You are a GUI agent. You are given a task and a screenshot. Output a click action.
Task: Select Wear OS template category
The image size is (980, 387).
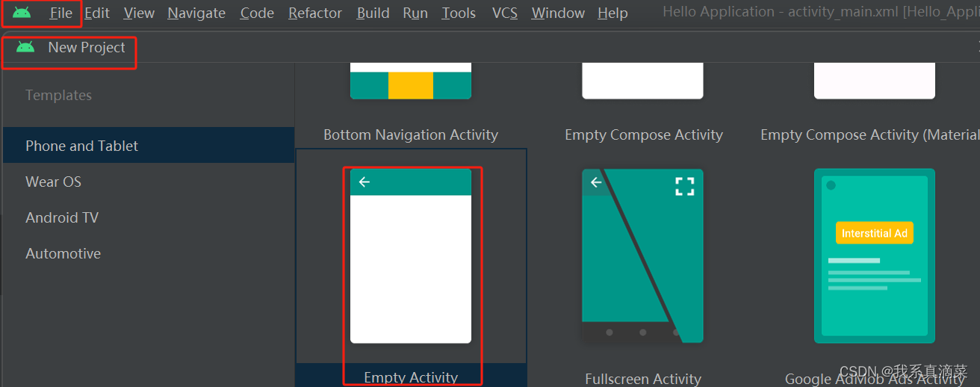pos(149,182)
